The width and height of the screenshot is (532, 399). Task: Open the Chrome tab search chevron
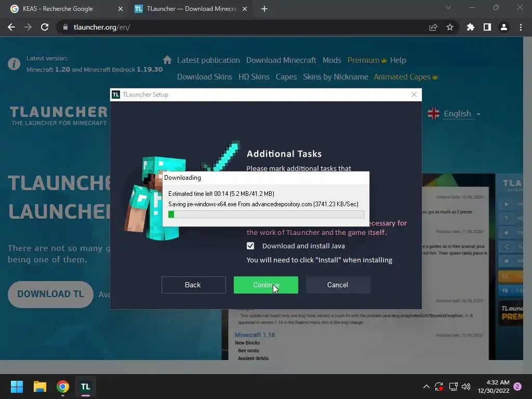(448, 7)
